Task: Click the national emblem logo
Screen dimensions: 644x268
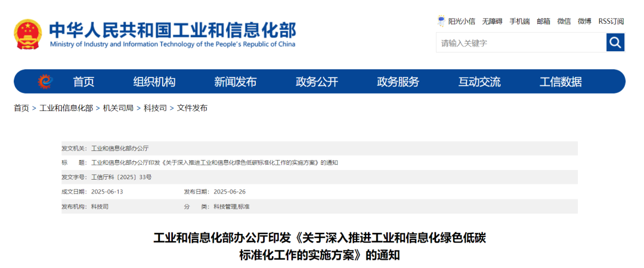Action: coord(28,34)
